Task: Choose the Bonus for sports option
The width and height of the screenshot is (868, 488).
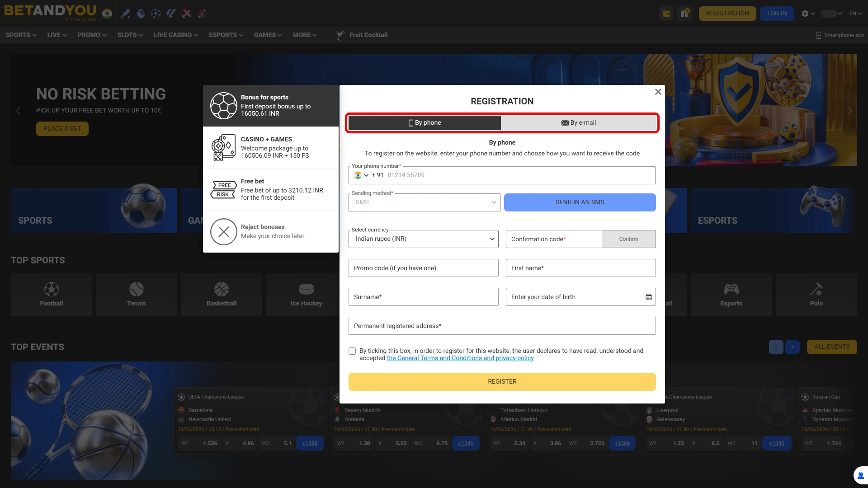Action: (270, 105)
